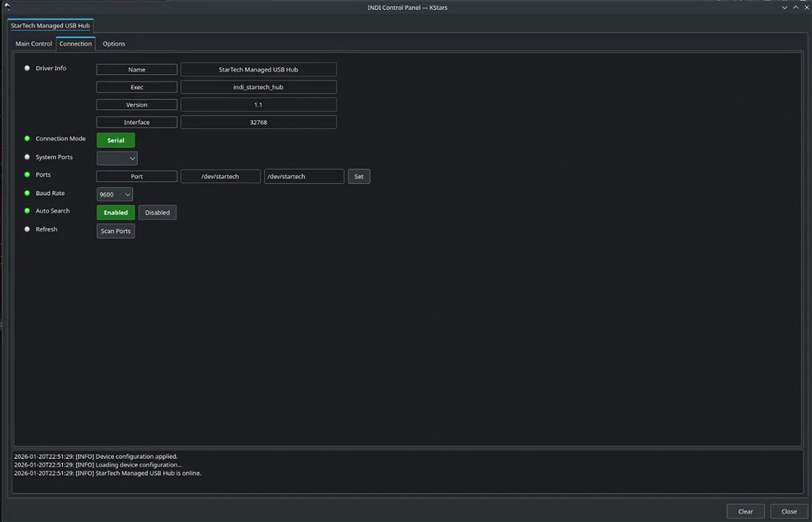The height and width of the screenshot is (522, 812).
Task: Clear the log with the Clear button
Action: pyautogui.click(x=746, y=512)
